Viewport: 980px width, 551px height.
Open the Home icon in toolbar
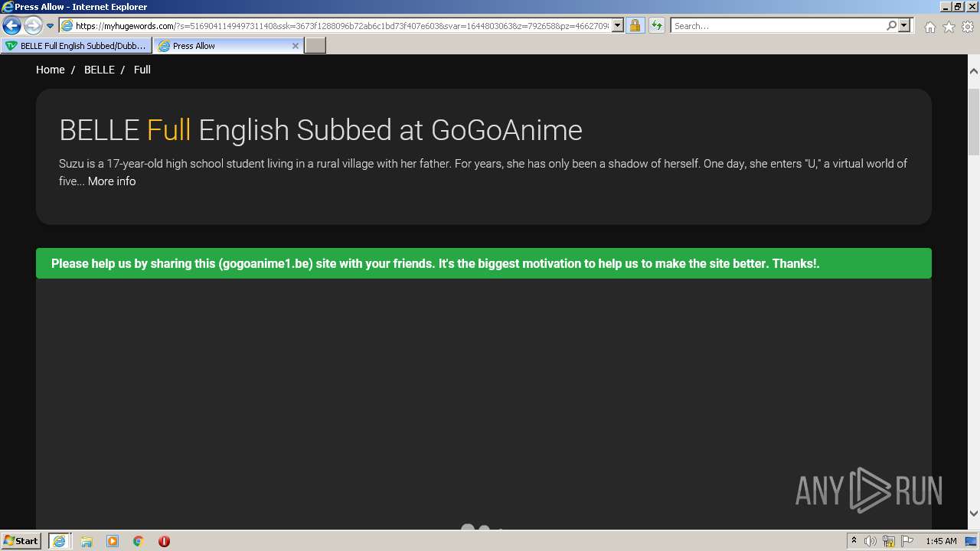[929, 27]
